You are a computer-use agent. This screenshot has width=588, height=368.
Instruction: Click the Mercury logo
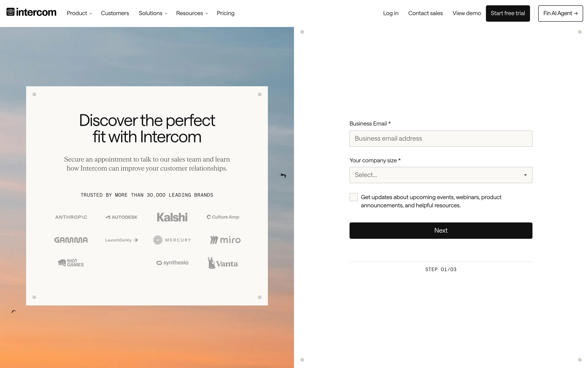click(172, 240)
